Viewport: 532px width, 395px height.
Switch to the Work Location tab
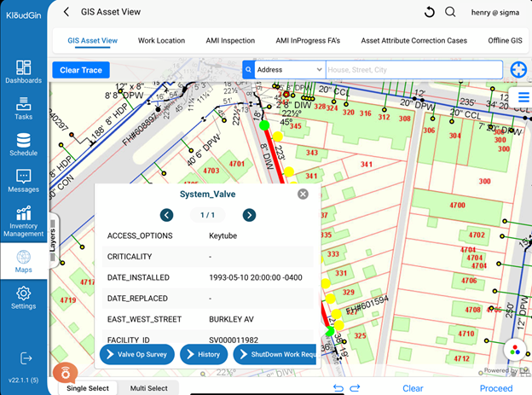point(161,40)
